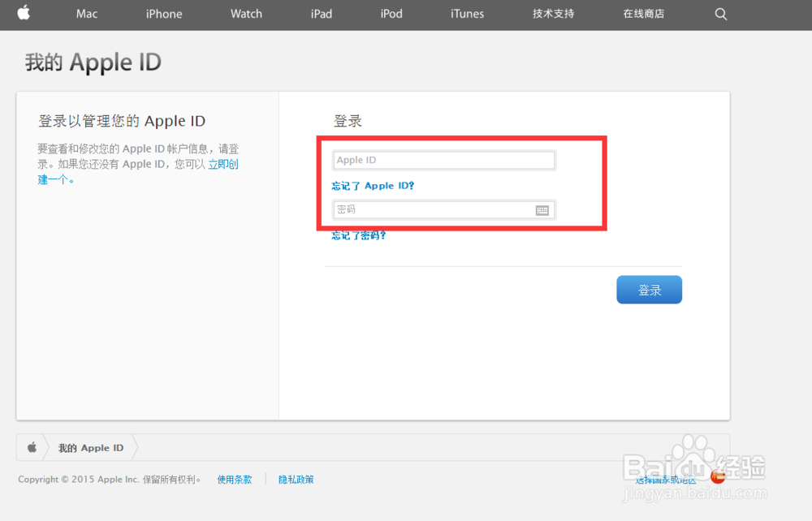The image size is (812, 521).
Task: Open the iPhone menu item
Action: click(x=164, y=14)
